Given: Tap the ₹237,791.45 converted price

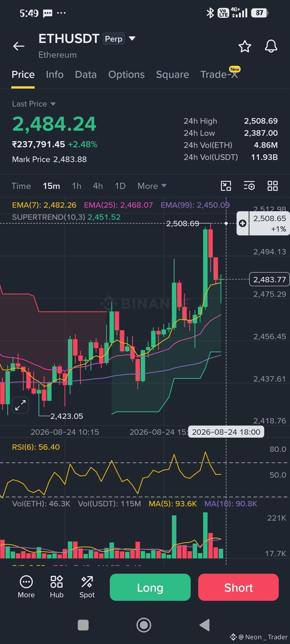Looking at the screenshot, I should coord(39,144).
